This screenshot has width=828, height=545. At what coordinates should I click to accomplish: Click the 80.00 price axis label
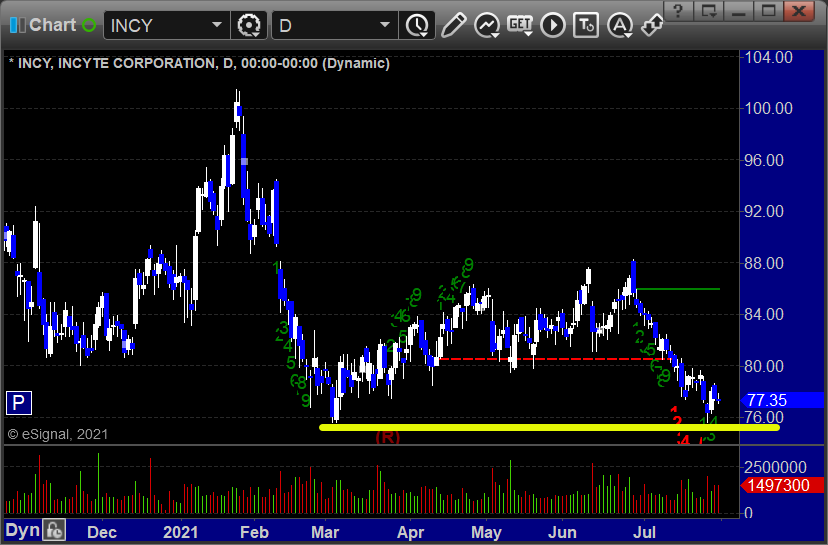764,366
